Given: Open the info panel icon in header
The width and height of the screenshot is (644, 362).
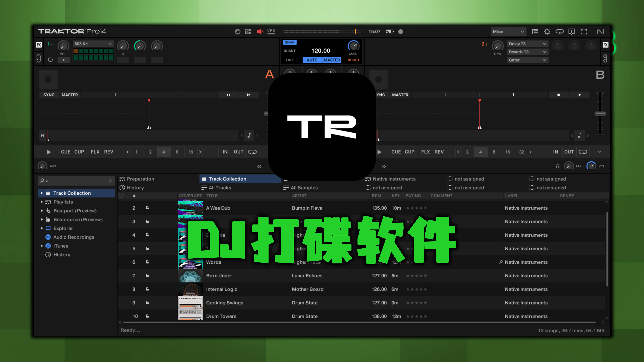Looking at the screenshot, I should (x=572, y=32).
